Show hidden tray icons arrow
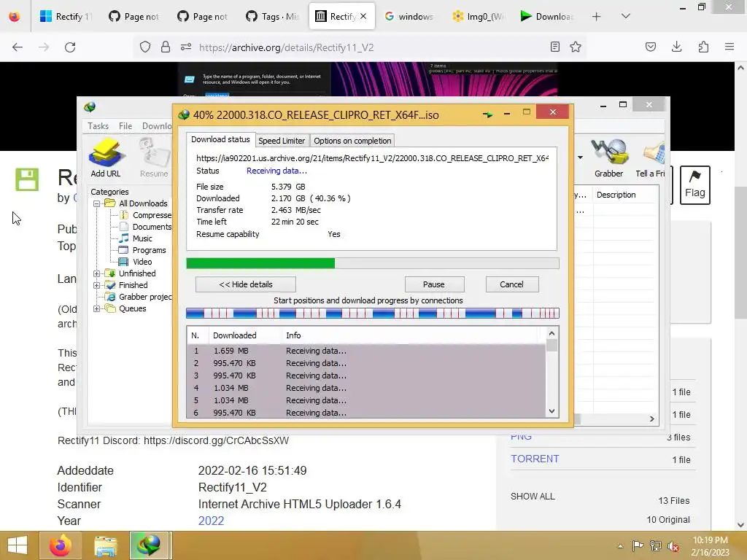This screenshot has width=747, height=560. 620,545
